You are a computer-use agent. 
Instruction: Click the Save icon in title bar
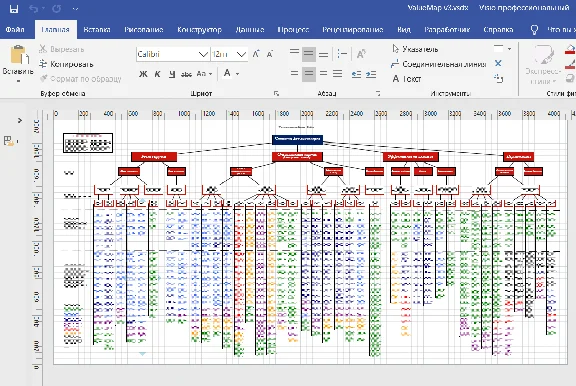(x=14, y=8)
